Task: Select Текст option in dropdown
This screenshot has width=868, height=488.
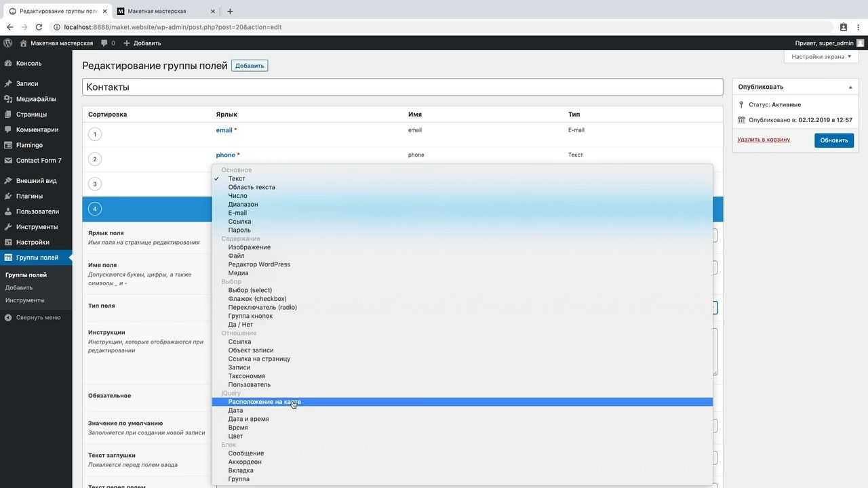Action: pos(462,179)
